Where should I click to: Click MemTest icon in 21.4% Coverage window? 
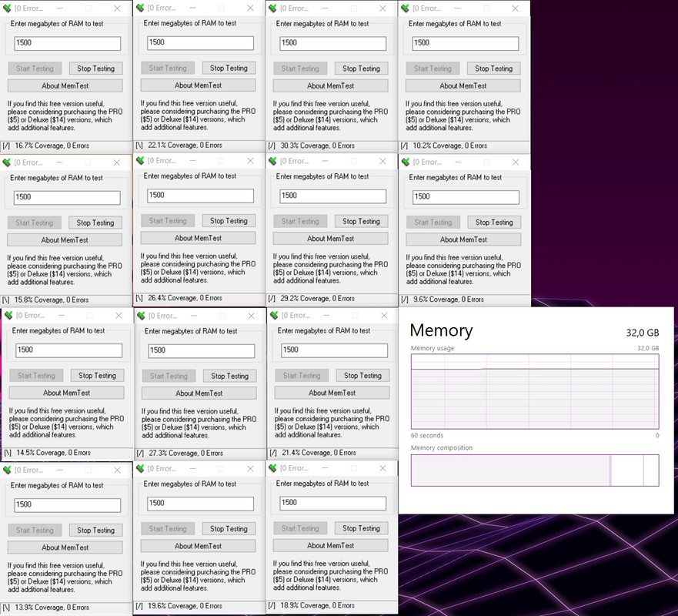(274, 316)
